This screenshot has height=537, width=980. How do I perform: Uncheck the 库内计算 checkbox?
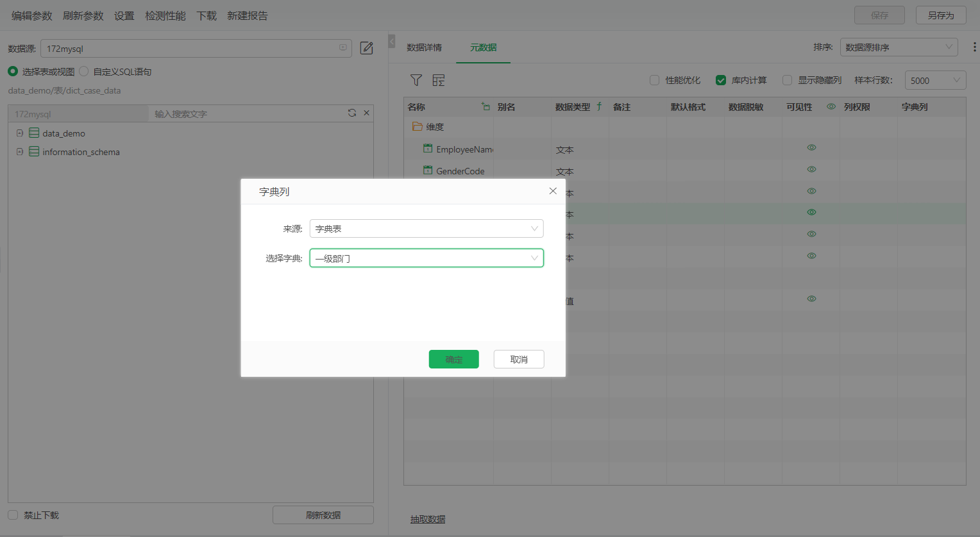[721, 80]
